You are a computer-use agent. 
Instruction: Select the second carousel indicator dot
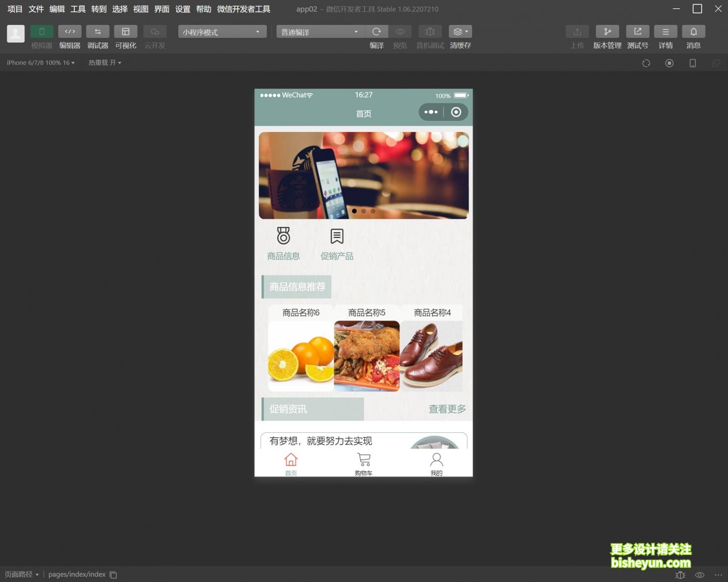point(363,211)
